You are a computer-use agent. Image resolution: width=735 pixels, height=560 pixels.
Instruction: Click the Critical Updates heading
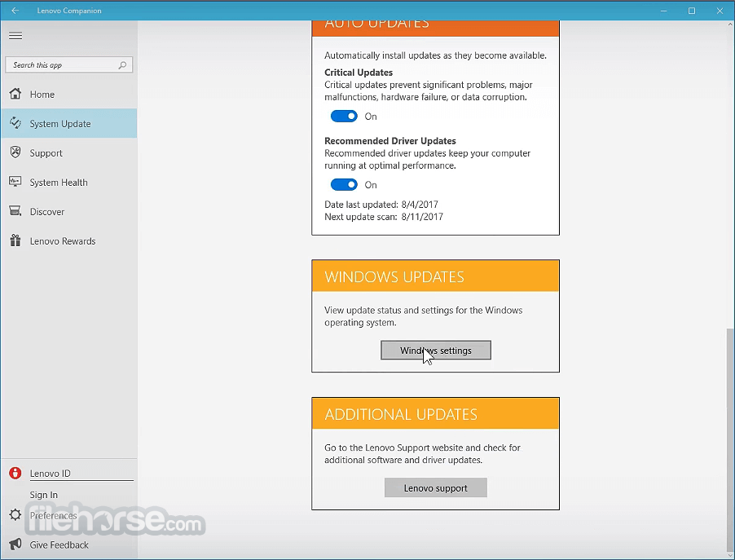tap(359, 73)
